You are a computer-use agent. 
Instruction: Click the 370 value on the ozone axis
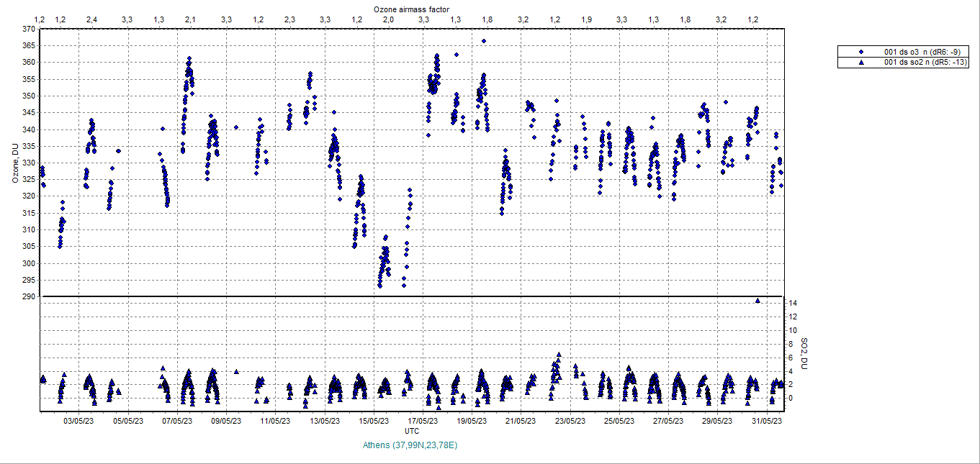pos(29,29)
